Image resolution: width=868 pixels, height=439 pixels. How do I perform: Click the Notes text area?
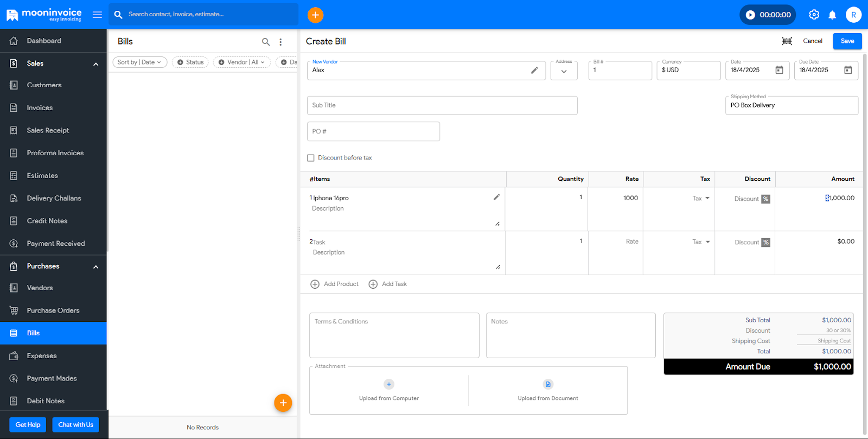pos(571,335)
